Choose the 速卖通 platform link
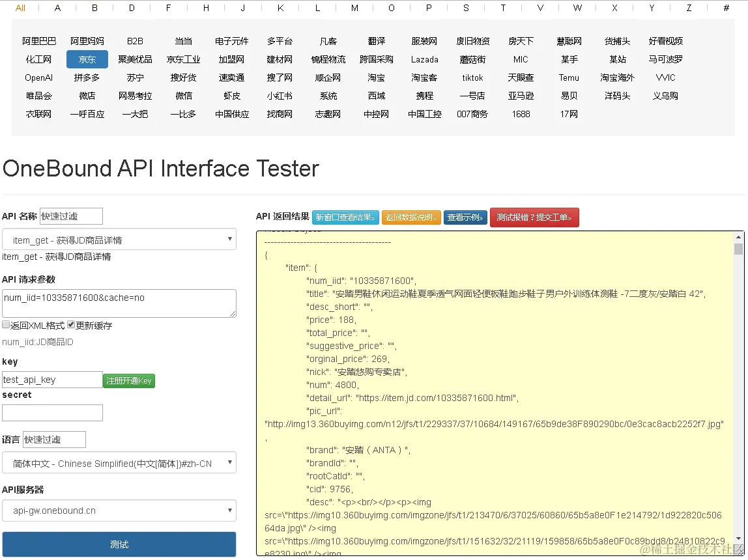748x560 pixels. point(232,77)
